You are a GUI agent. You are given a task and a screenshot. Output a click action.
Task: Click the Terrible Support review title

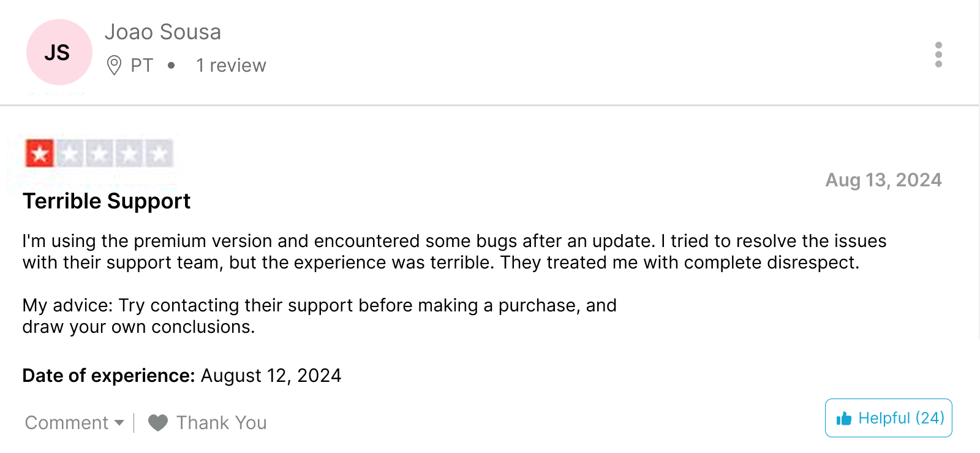tap(107, 201)
